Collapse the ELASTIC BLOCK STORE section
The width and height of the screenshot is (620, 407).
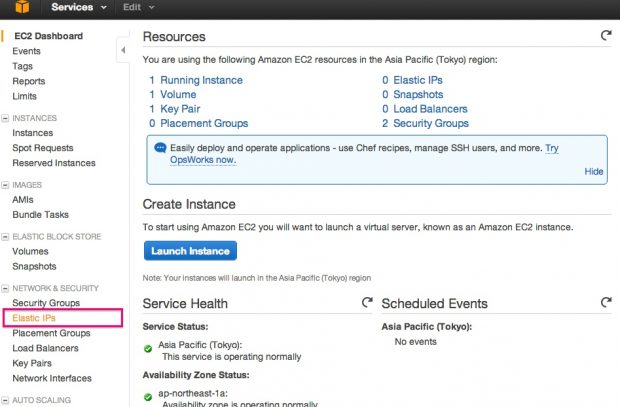point(6,236)
